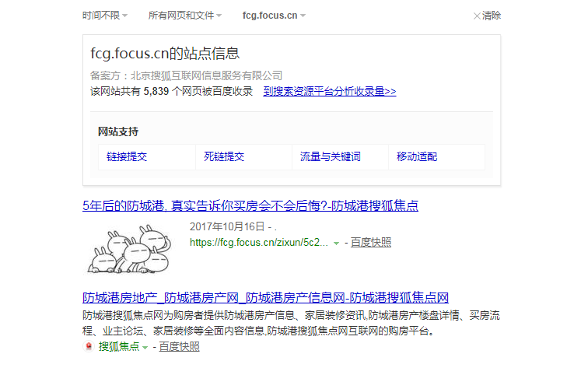588x368 pixels.
Task: Open the 移动适配 link
Action: 417,157
